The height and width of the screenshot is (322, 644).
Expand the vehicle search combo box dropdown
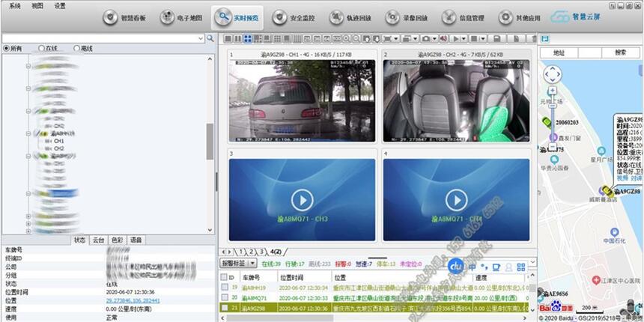coord(200,37)
